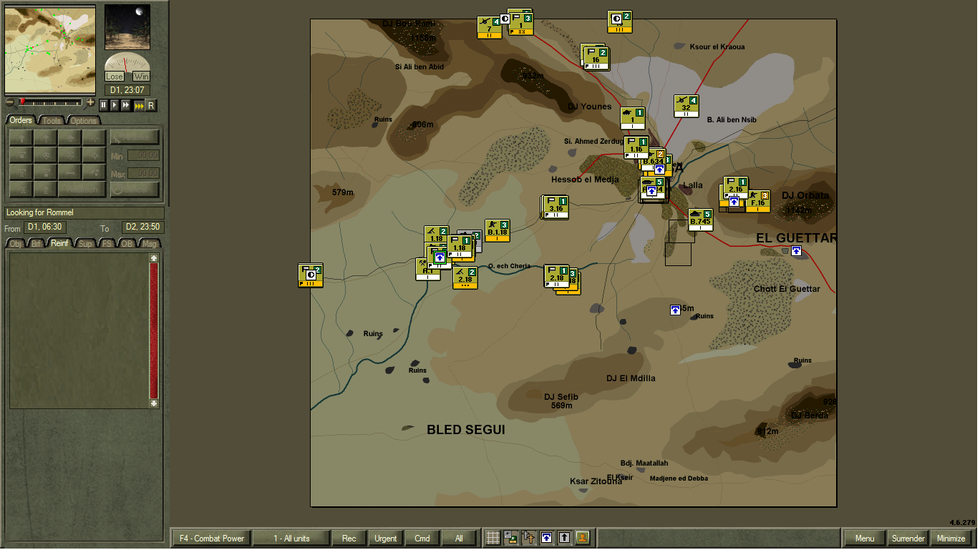The width and height of the screenshot is (980, 550).
Task: Select the B.1.18 infantry unit counter
Action: tap(497, 230)
